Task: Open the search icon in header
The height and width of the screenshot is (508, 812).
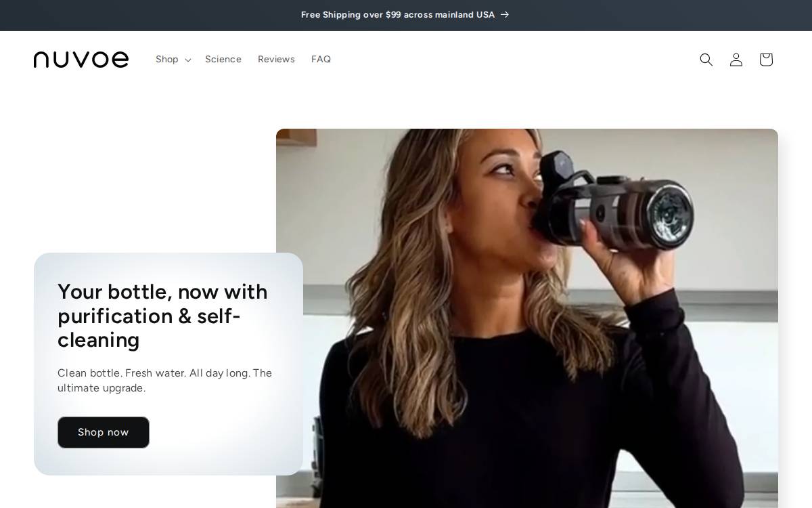Action: (x=706, y=60)
